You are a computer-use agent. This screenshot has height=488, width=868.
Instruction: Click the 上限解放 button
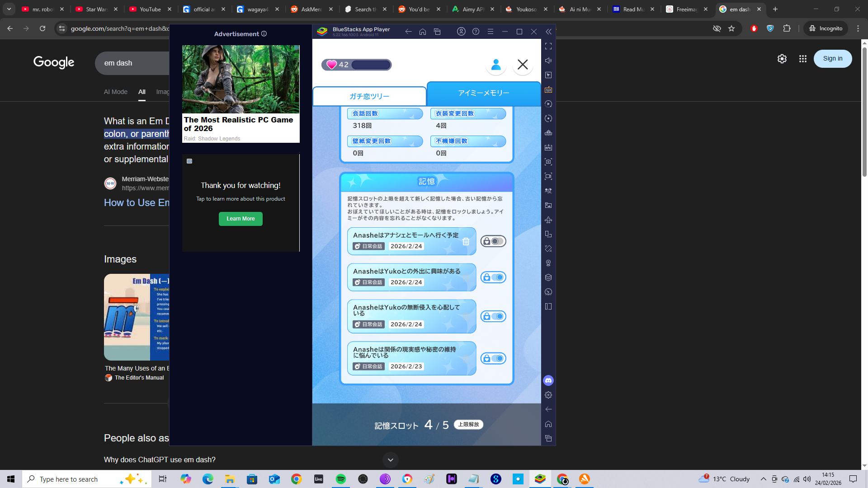pyautogui.click(x=468, y=425)
